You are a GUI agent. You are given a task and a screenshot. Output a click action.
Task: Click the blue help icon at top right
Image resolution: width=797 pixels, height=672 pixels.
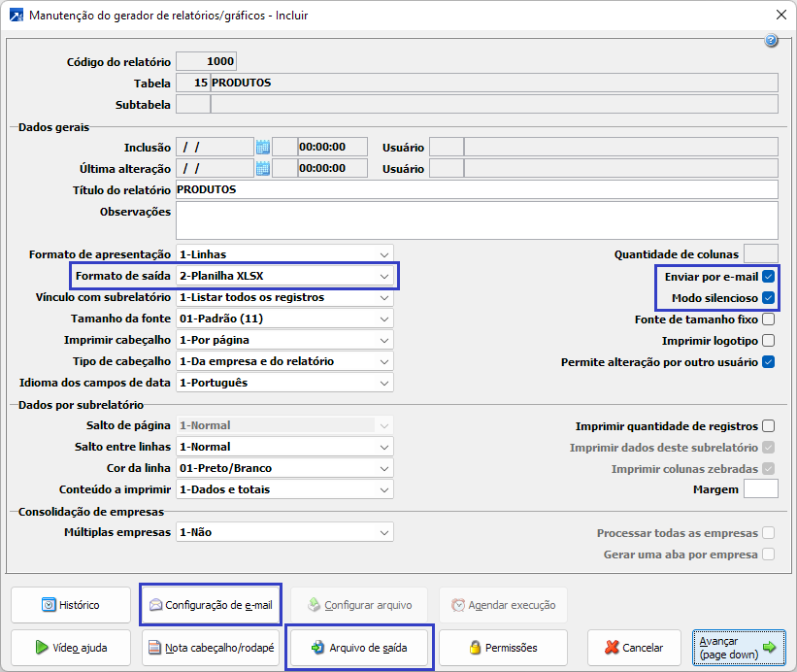[x=772, y=41]
